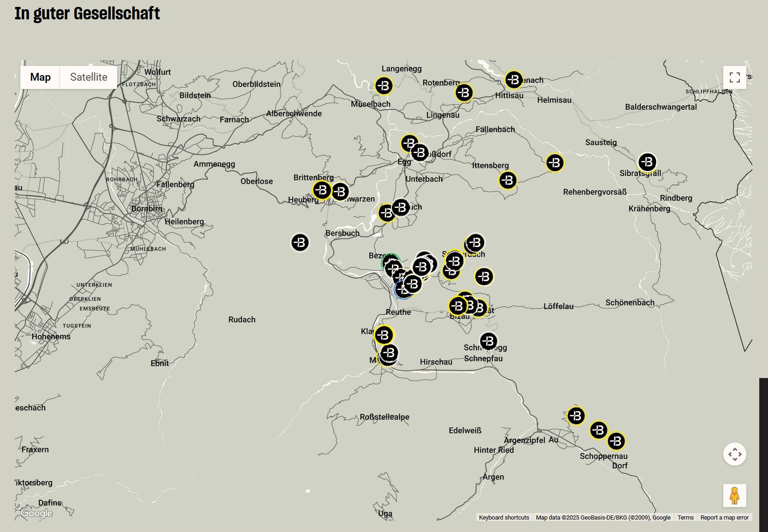Click the Street View Pegman icon
The width and height of the screenshot is (768, 532).
pyautogui.click(x=734, y=496)
